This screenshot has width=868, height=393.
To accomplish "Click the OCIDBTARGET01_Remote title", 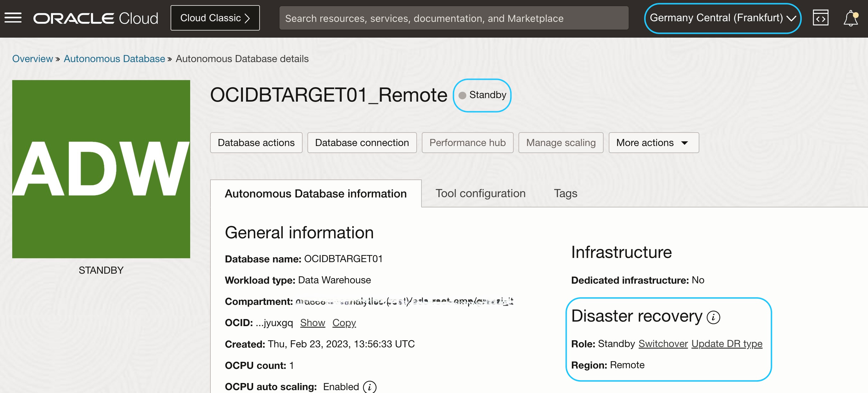I will click(329, 95).
